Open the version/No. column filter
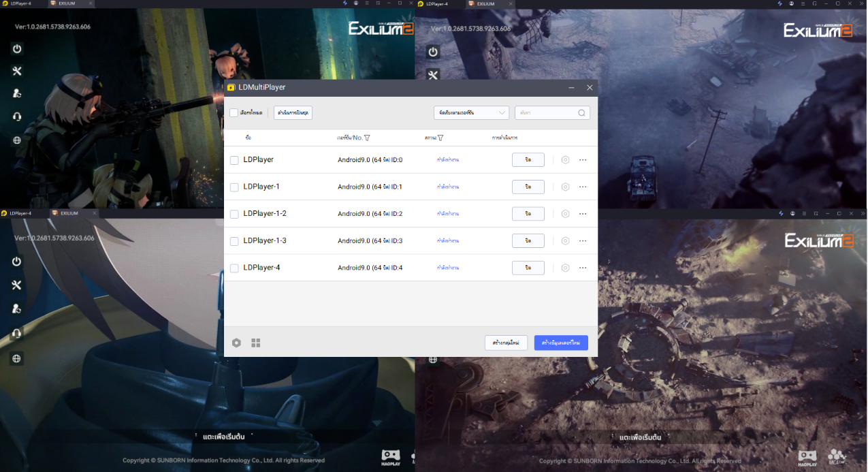The width and height of the screenshot is (868, 472). (368, 138)
